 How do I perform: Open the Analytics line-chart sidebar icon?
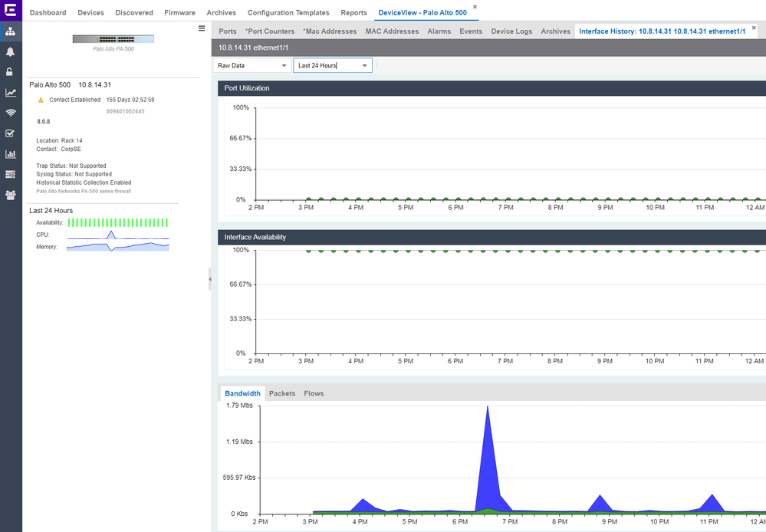click(10, 93)
